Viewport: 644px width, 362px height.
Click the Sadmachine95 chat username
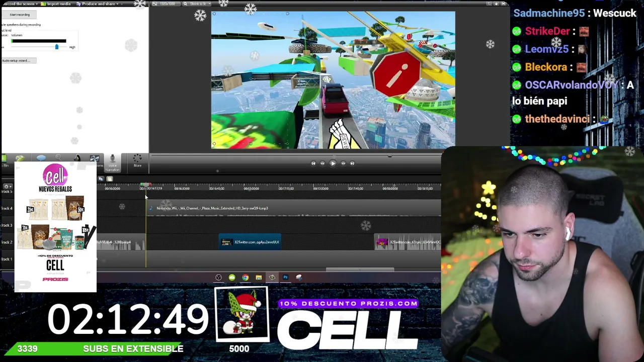tap(549, 14)
